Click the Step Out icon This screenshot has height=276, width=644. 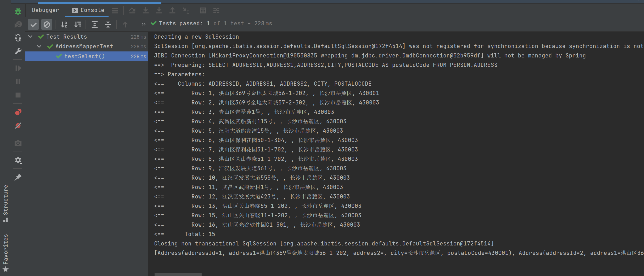click(172, 10)
